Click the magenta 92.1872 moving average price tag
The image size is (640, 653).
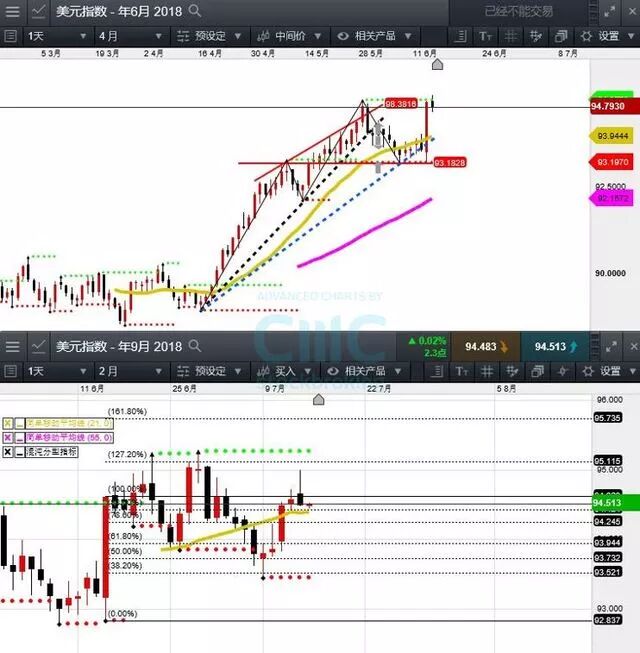tap(611, 198)
